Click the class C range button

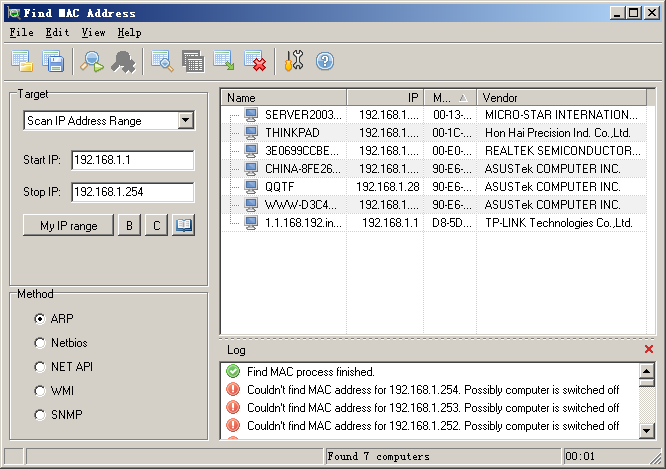(156, 226)
